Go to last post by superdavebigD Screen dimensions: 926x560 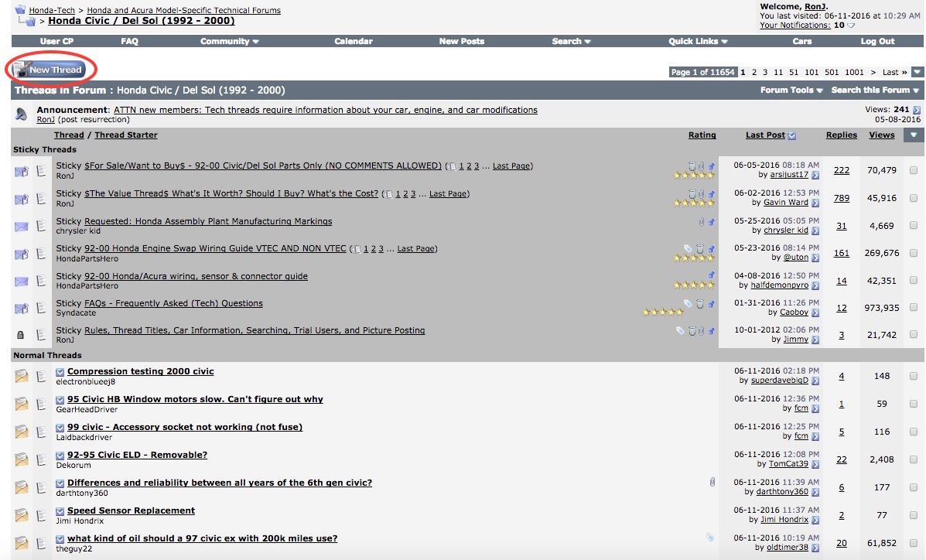(815, 381)
